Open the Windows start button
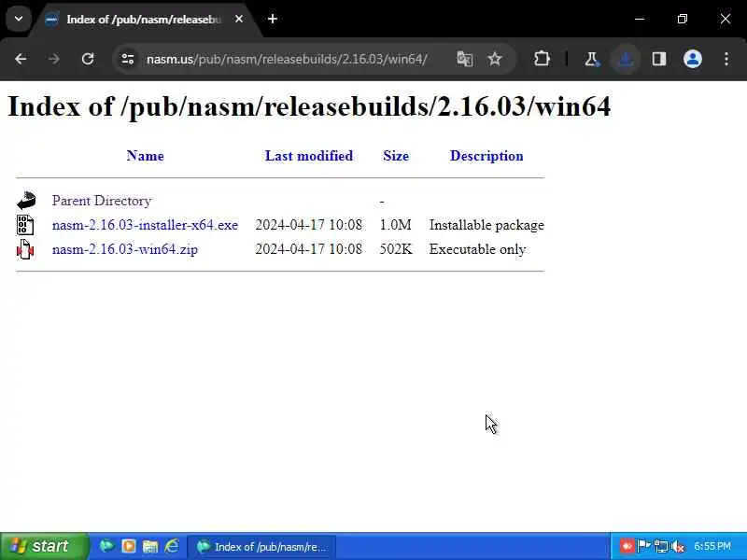The image size is (747, 560). (x=44, y=546)
